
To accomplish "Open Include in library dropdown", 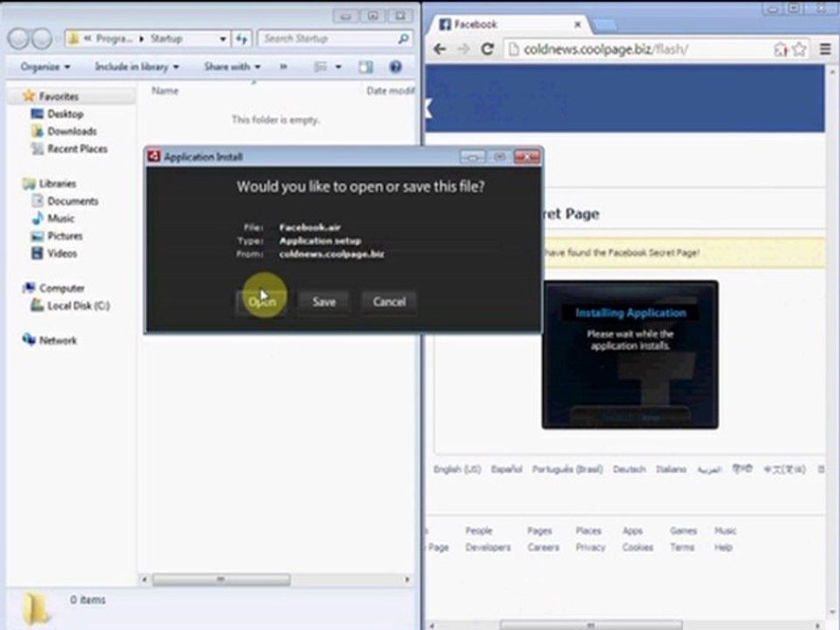I will [x=137, y=67].
